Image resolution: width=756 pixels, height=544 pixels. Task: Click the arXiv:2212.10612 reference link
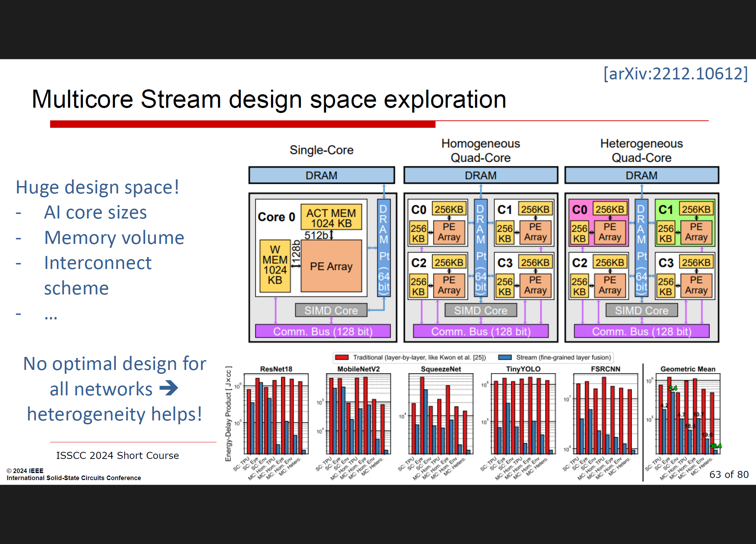pos(676,74)
